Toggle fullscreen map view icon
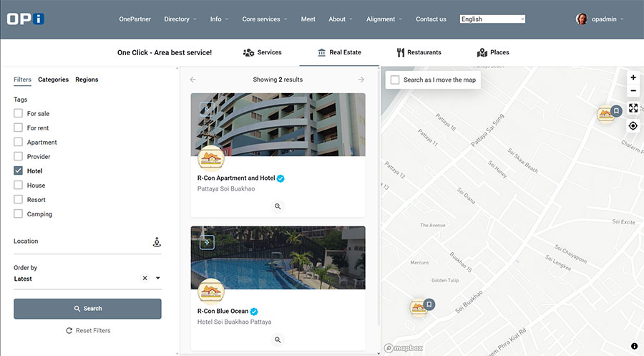This screenshot has width=644, height=356. click(x=633, y=108)
